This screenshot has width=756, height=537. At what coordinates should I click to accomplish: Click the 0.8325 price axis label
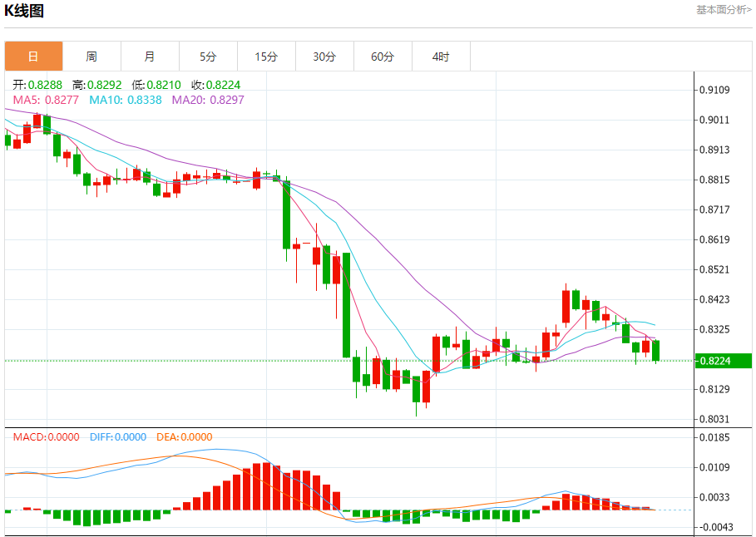point(714,329)
